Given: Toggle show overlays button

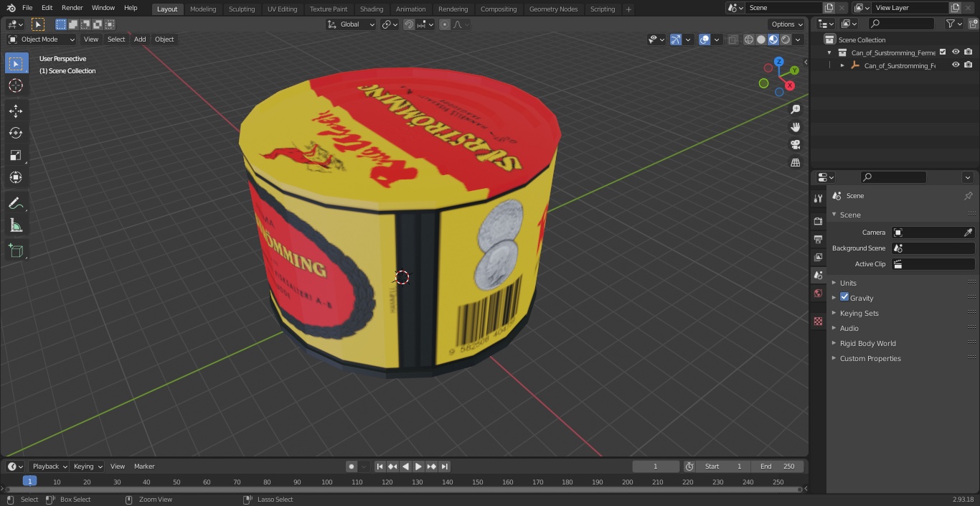Looking at the screenshot, I should tap(705, 39).
